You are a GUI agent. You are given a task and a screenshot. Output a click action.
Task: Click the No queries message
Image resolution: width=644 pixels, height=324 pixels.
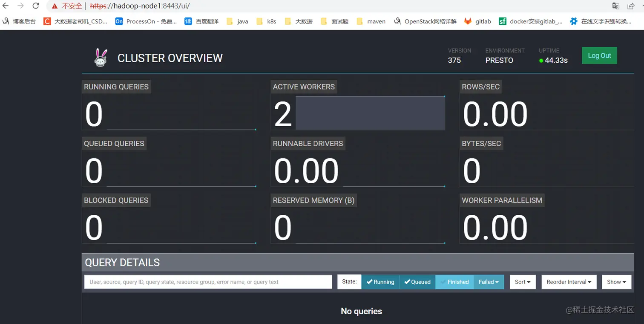(x=361, y=311)
